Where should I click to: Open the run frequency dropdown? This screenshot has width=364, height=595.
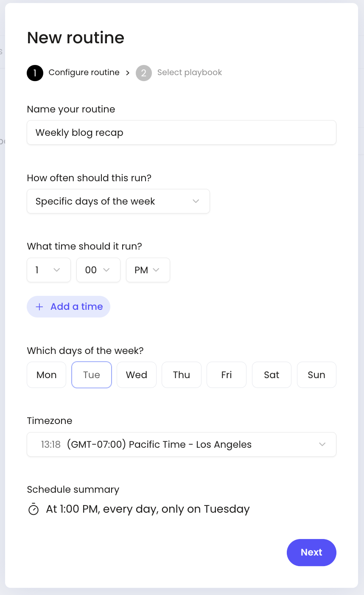coord(118,201)
